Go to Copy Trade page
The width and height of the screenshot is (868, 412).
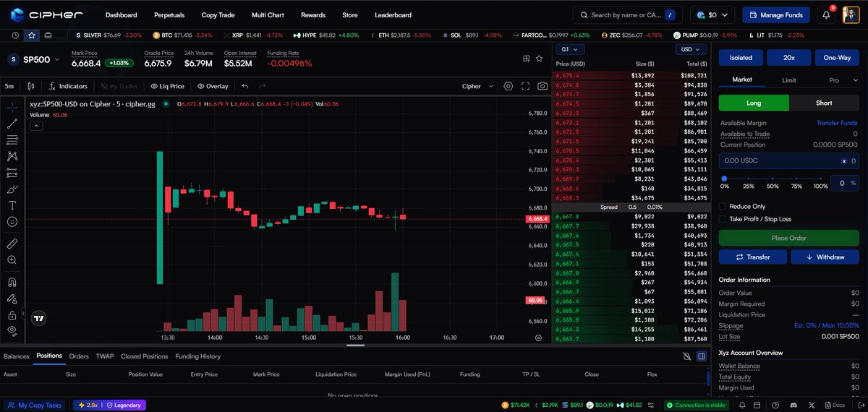click(218, 14)
